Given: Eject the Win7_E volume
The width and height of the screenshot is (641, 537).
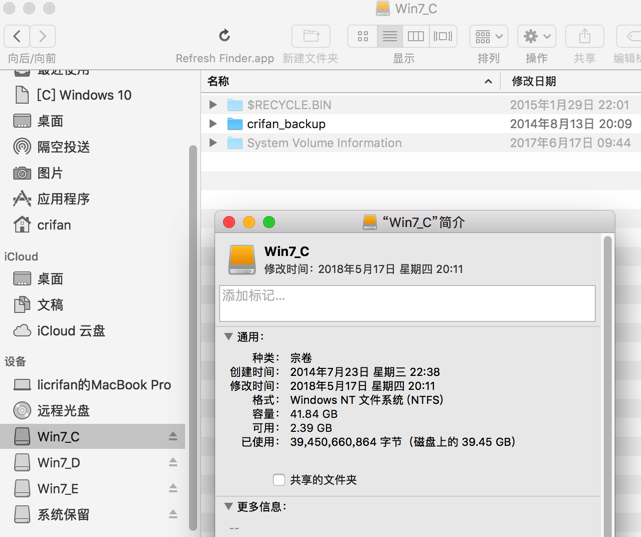Looking at the screenshot, I should coord(173,488).
